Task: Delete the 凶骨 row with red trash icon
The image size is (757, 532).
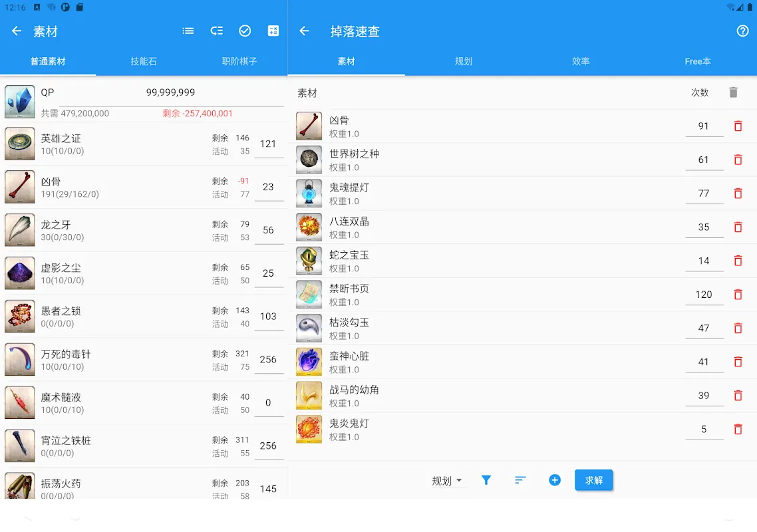Action: click(738, 126)
